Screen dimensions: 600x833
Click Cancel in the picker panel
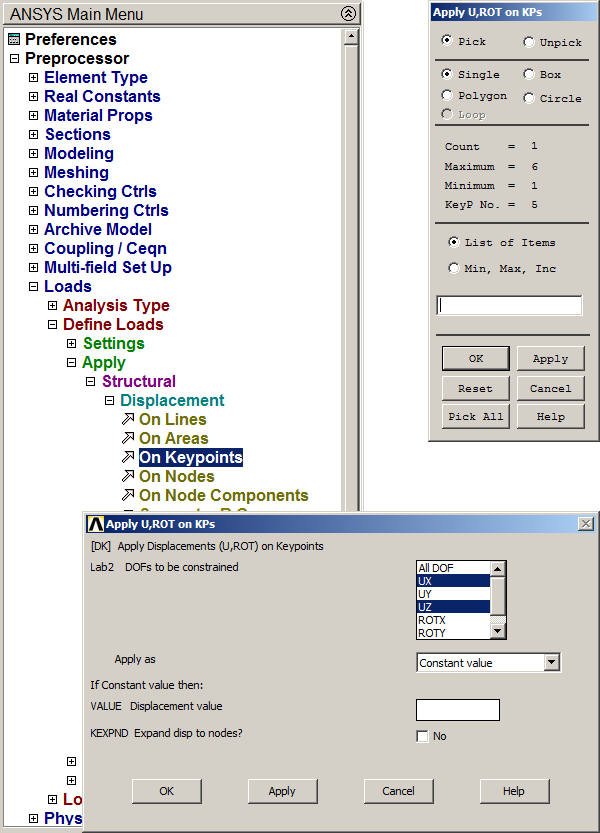point(551,388)
